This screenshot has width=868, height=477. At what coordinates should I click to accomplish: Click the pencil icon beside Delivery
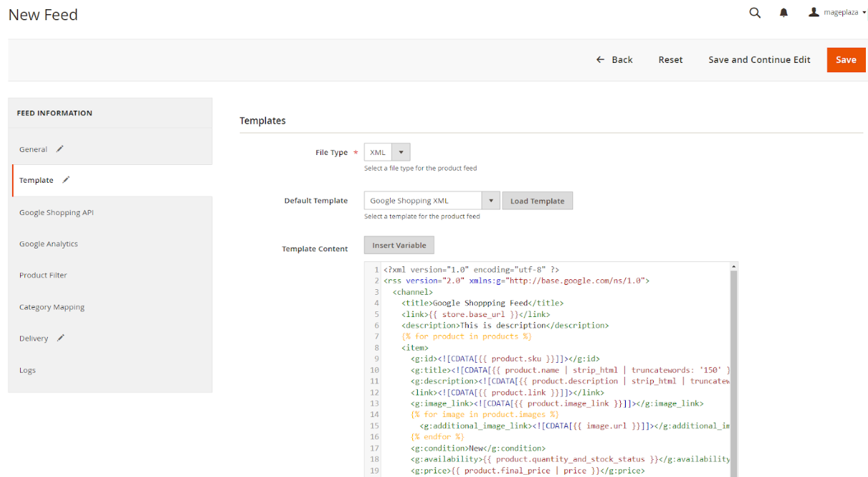coord(61,338)
